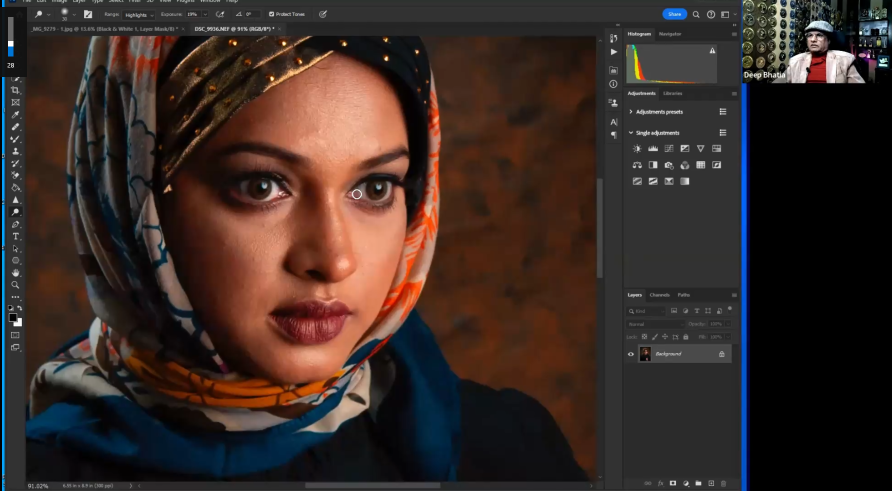Image resolution: width=892 pixels, height=491 pixels.
Task: Create a new layer from Layers panel footer
Action: pyautogui.click(x=711, y=483)
